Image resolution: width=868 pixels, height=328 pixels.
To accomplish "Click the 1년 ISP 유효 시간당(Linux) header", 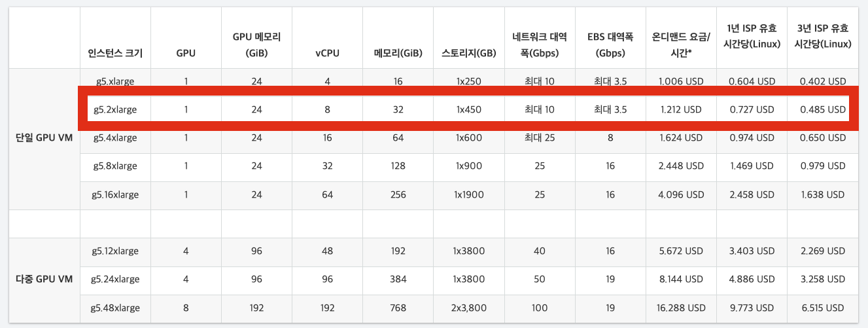I will coord(752,36).
